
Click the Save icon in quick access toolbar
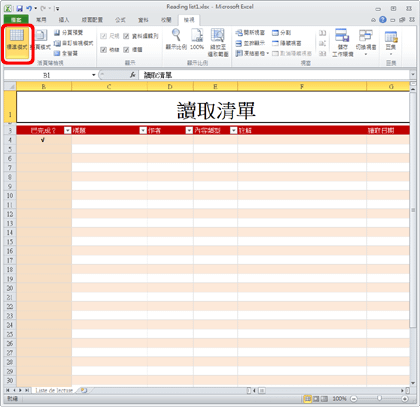coord(20,9)
